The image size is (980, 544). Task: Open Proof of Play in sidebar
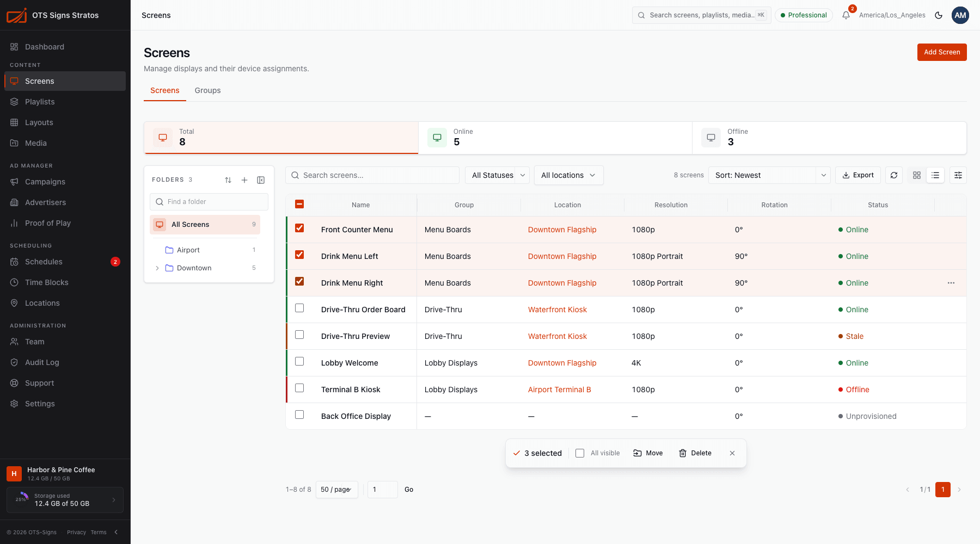coord(65,223)
